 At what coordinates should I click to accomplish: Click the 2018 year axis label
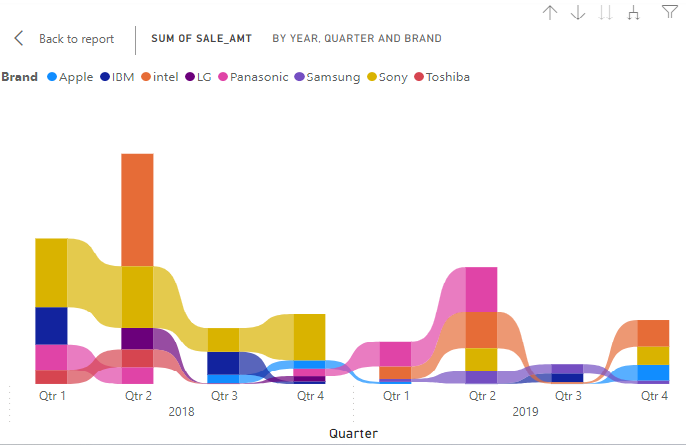tap(181, 412)
